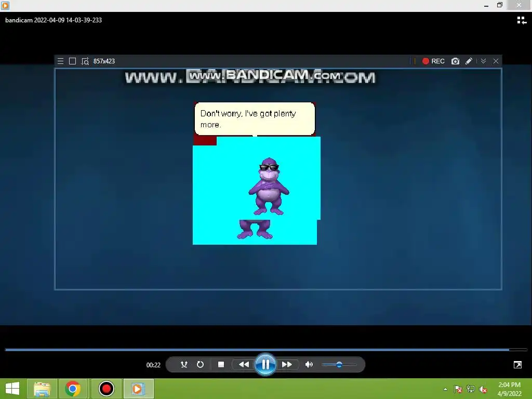Open the Windows Start button
The width and height of the screenshot is (532, 399).
tap(12, 389)
